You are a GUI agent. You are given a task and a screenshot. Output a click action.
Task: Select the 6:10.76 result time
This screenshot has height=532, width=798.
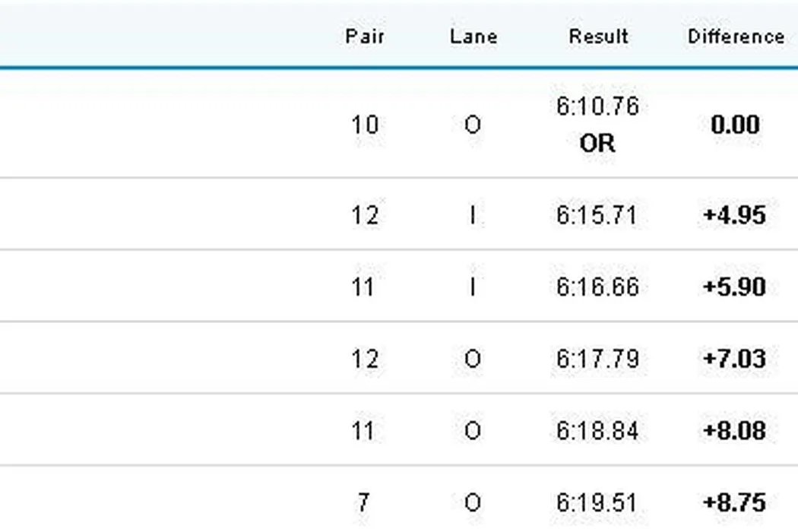pyautogui.click(x=597, y=107)
